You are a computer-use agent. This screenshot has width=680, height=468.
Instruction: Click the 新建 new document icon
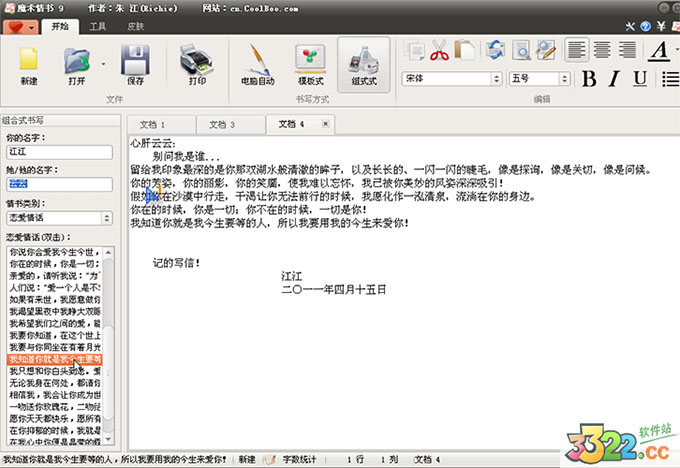29,65
